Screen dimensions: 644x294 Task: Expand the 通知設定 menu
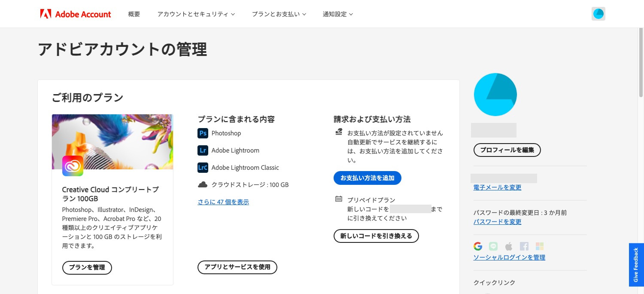[338, 14]
